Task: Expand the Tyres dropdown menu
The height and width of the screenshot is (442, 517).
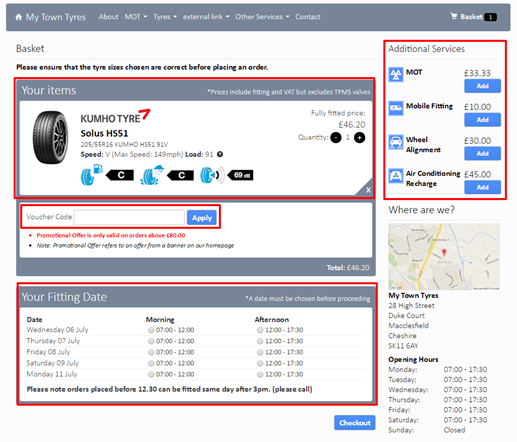Action: click(165, 17)
